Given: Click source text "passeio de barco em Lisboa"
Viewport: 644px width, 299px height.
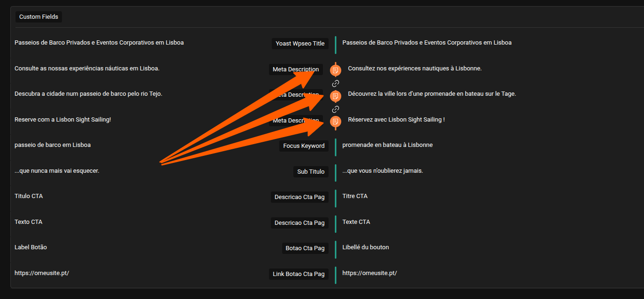Looking at the screenshot, I should coord(53,145).
